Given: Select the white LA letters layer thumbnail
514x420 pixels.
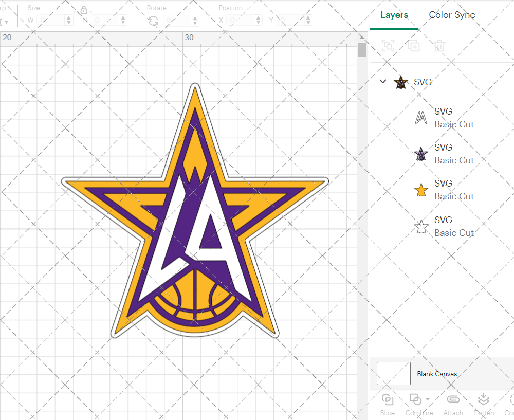Looking at the screenshot, I should click(x=421, y=118).
